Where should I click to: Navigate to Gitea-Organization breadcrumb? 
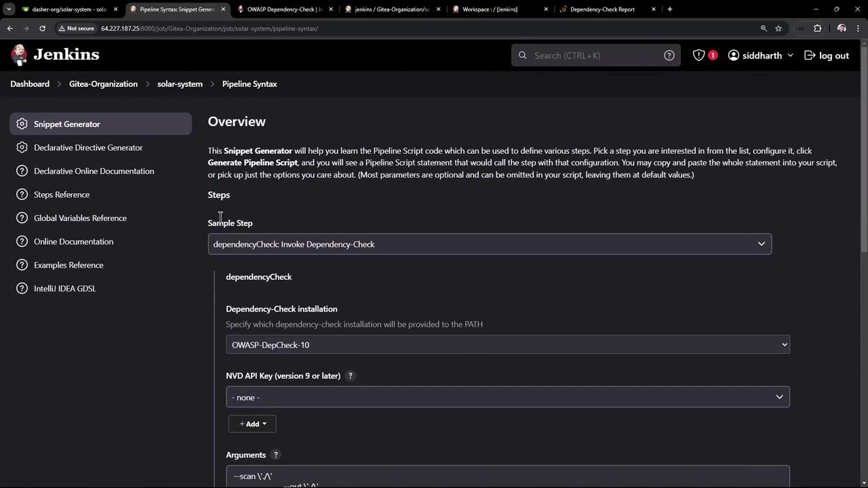pos(103,84)
